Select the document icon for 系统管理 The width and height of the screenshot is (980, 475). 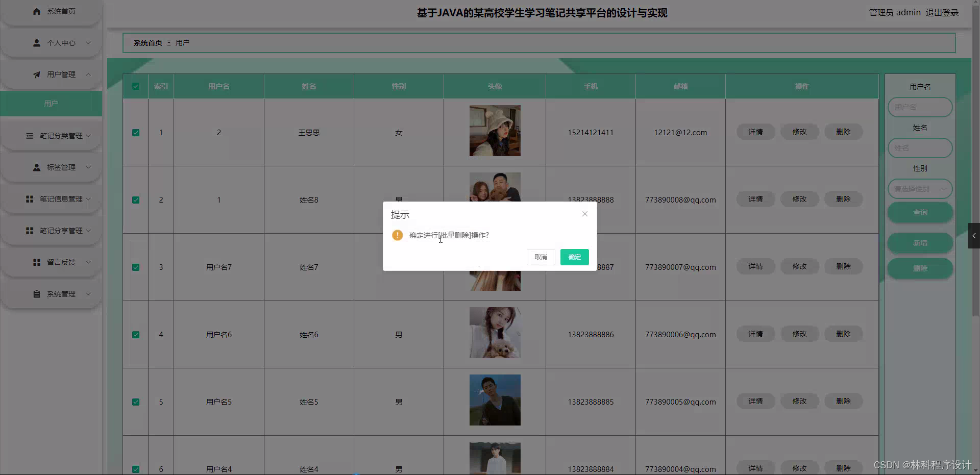(36, 293)
